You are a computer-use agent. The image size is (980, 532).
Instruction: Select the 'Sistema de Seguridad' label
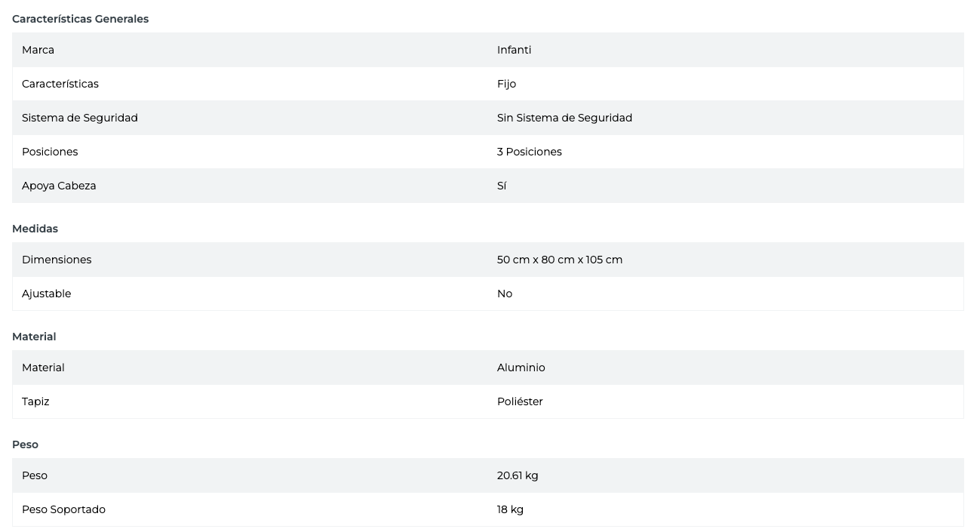tap(79, 118)
